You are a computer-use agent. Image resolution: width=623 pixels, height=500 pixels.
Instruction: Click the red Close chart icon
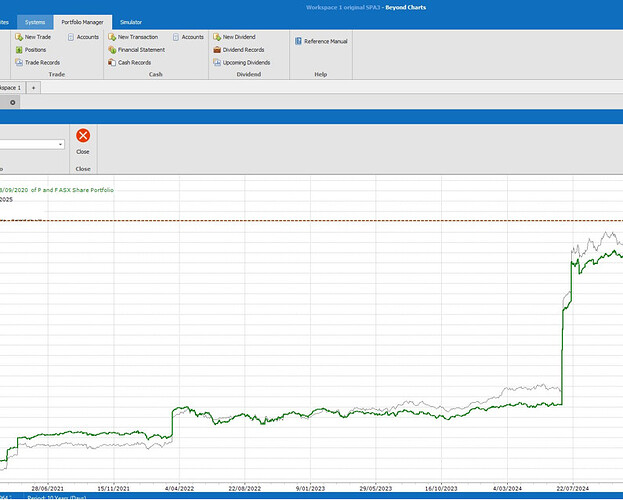[x=83, y=136]
